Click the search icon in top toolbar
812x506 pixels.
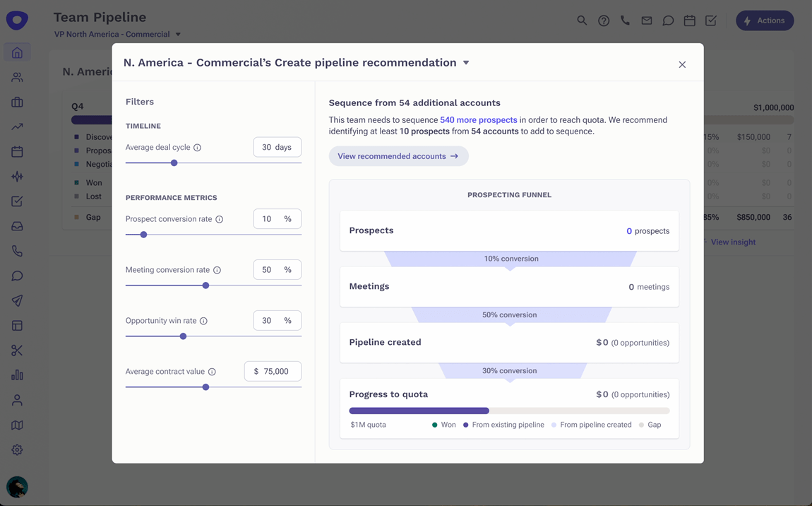(x=582, y=20)
